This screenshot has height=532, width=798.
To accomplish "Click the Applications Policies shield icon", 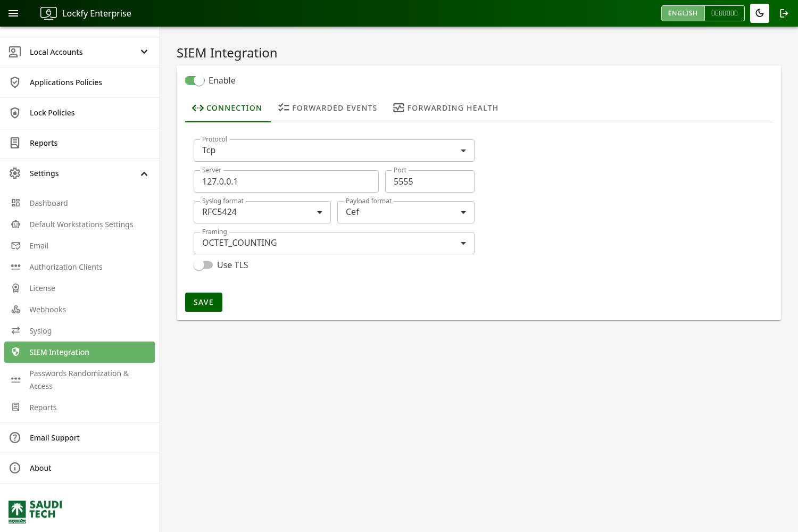I will pyautogui.click(x=15, y=82).
